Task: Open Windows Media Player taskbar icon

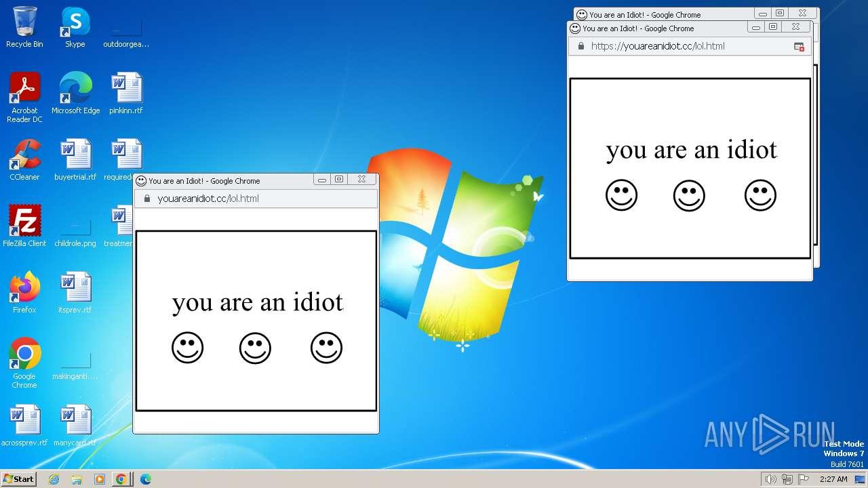Action: pos(100,479)
